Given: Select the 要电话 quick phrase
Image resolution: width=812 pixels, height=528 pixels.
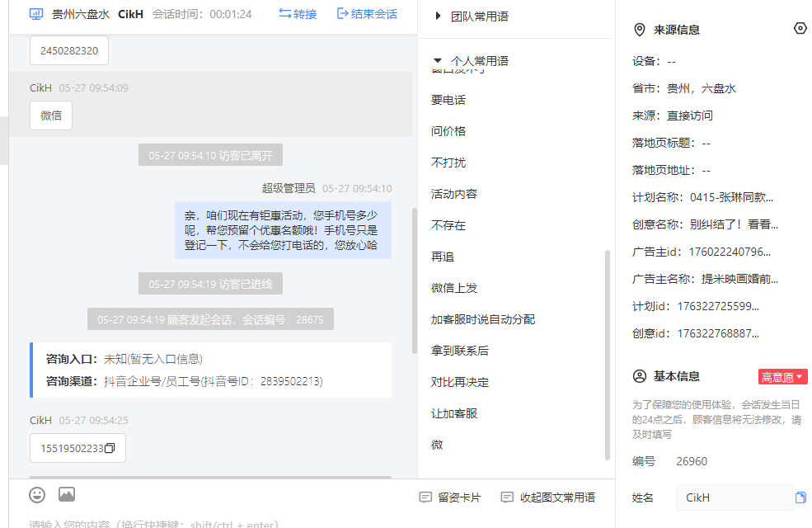Looking at the screenshot, I should click(x=448, y=100).
